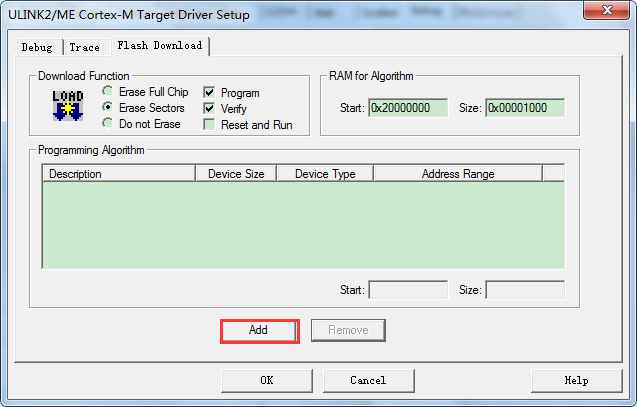Open the Trace tab

(84, 48)
